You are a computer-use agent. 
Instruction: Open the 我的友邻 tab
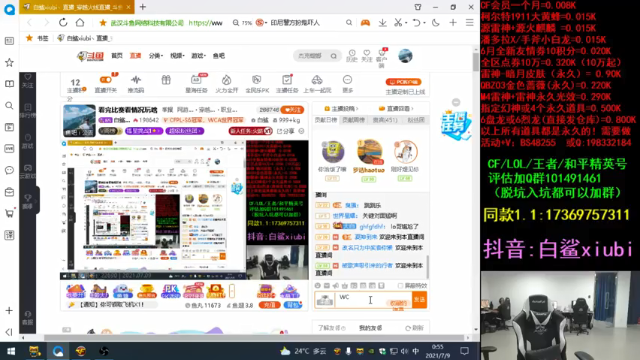[371, 328]
